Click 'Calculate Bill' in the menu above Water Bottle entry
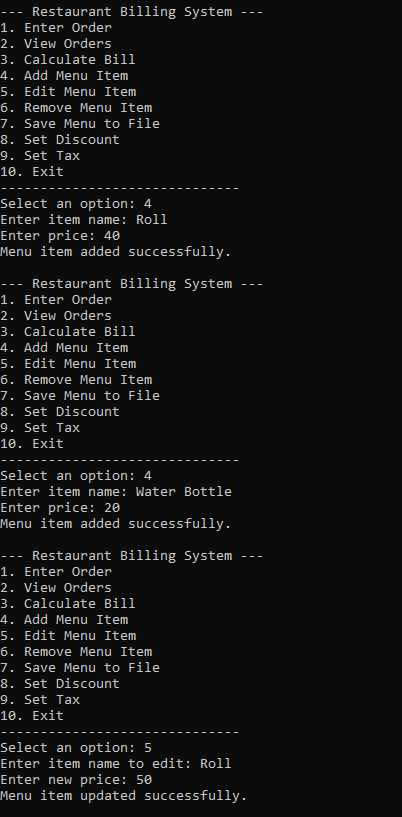Screen dimensions: 402x817 tap(80, 331)
